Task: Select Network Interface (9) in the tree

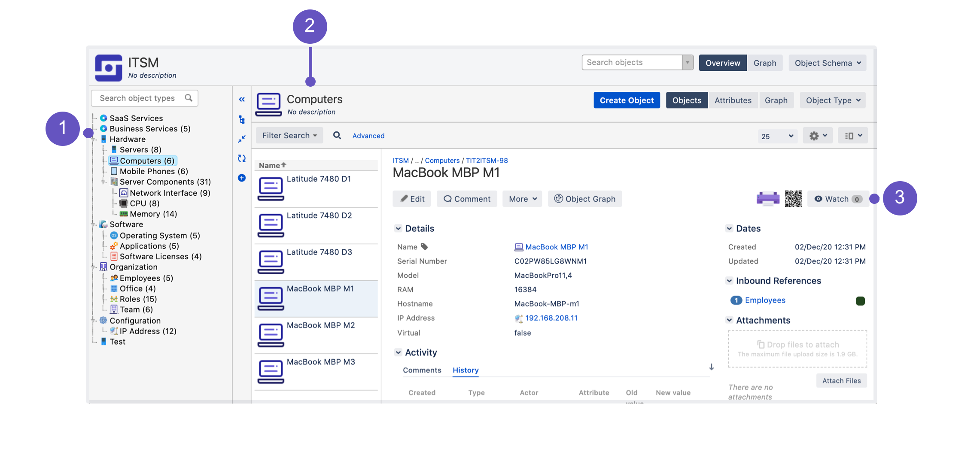Action: [170, 193]
